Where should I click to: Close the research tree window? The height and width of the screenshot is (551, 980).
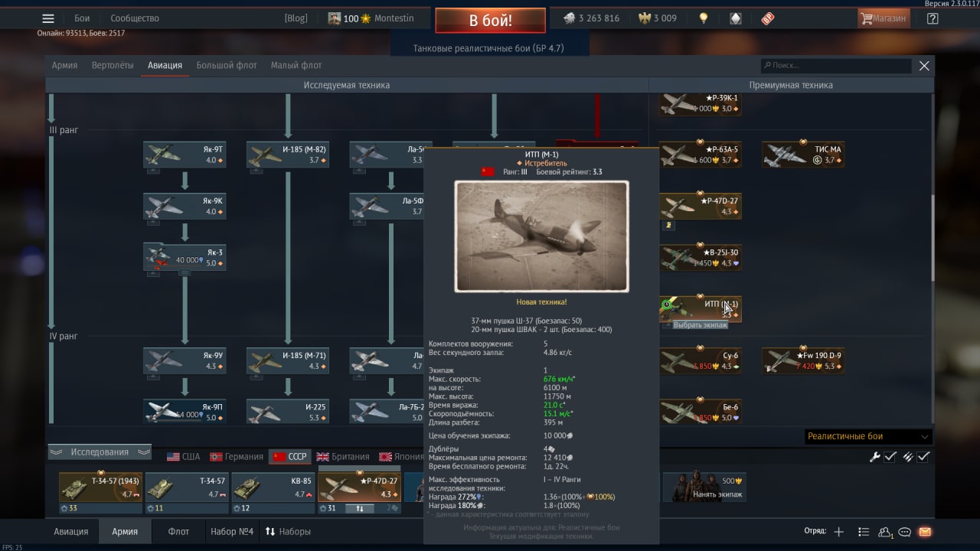[x=924, y=66]
